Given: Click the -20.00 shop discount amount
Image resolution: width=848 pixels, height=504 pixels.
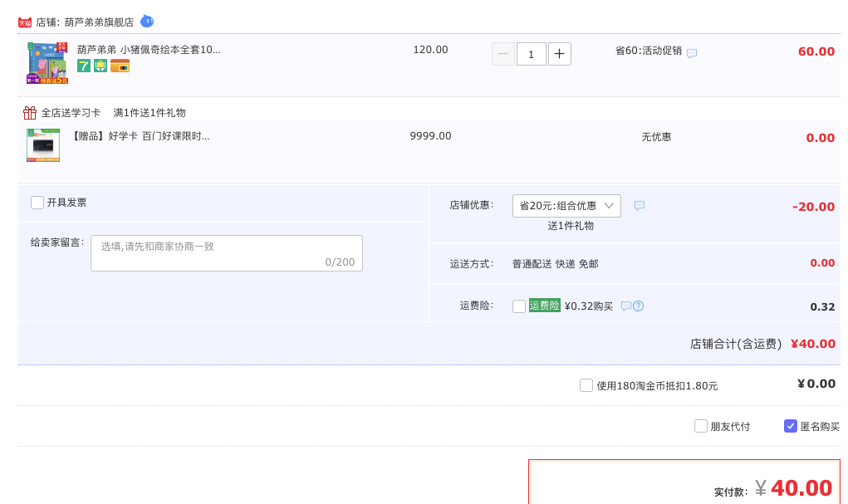Looking at the screenshot, I should (813, 207).
